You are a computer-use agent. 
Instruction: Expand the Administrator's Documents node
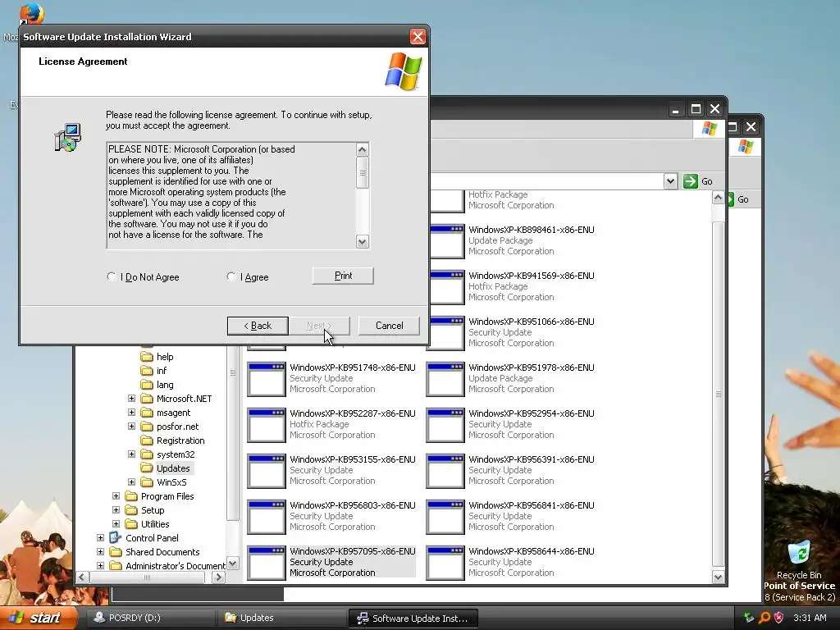point(100,565)
